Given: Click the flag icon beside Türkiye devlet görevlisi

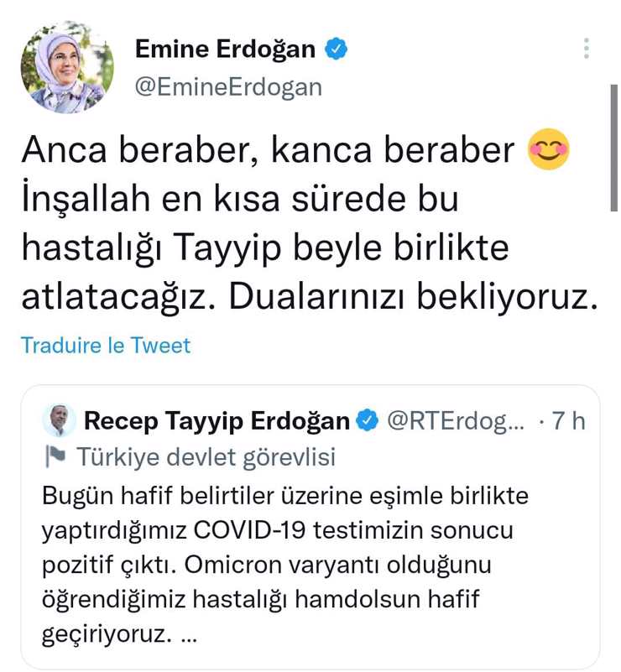Looking at the screenshot, I should [55, 456].
